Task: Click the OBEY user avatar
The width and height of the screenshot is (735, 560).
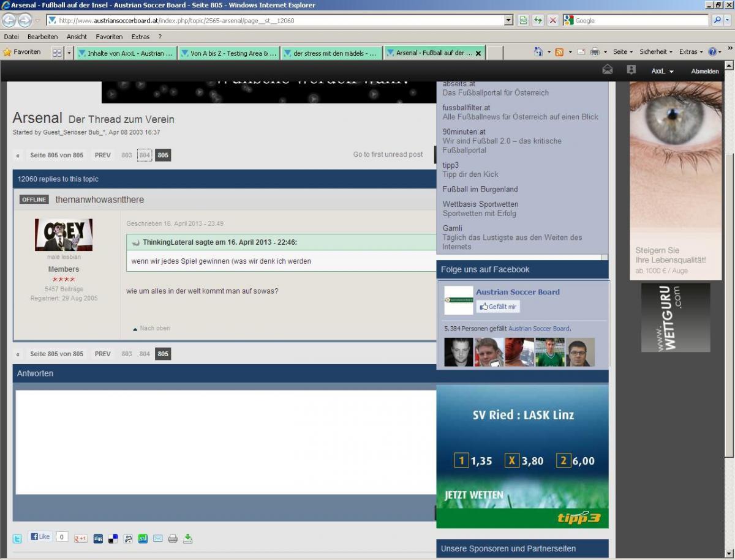Action: (64, 234)
